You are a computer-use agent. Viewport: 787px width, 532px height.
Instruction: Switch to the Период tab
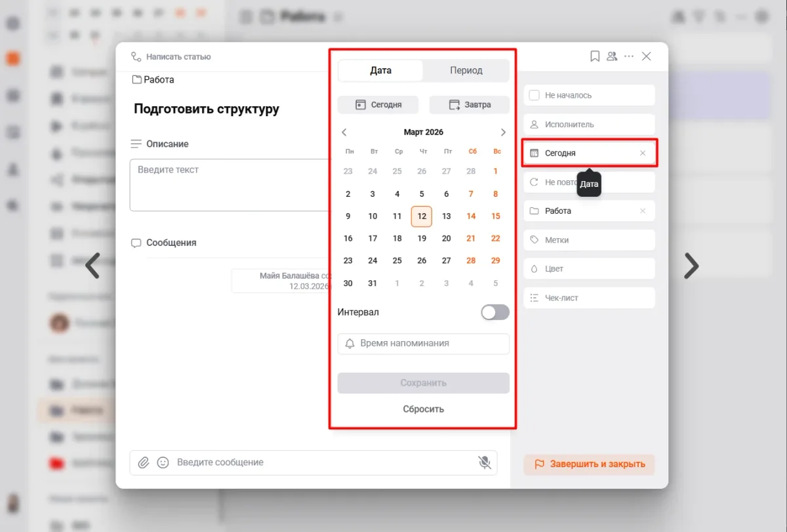(x=466, y=70)
